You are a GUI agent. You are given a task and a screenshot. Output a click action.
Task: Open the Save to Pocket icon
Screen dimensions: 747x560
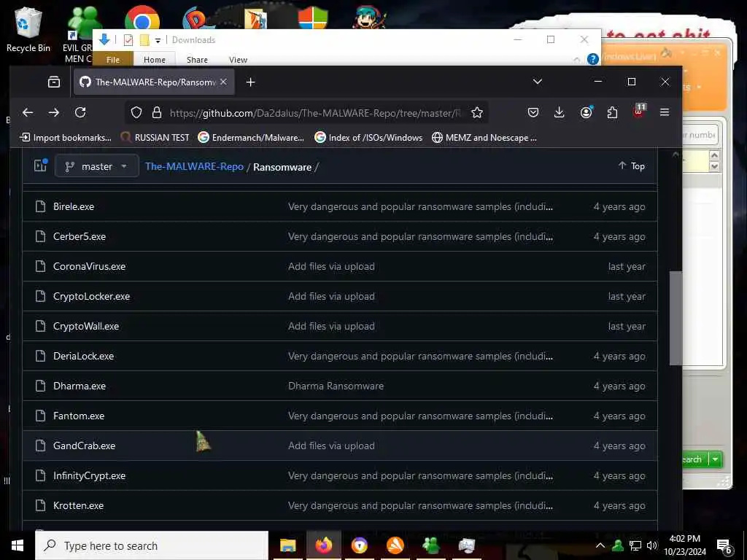click(533, 112)
